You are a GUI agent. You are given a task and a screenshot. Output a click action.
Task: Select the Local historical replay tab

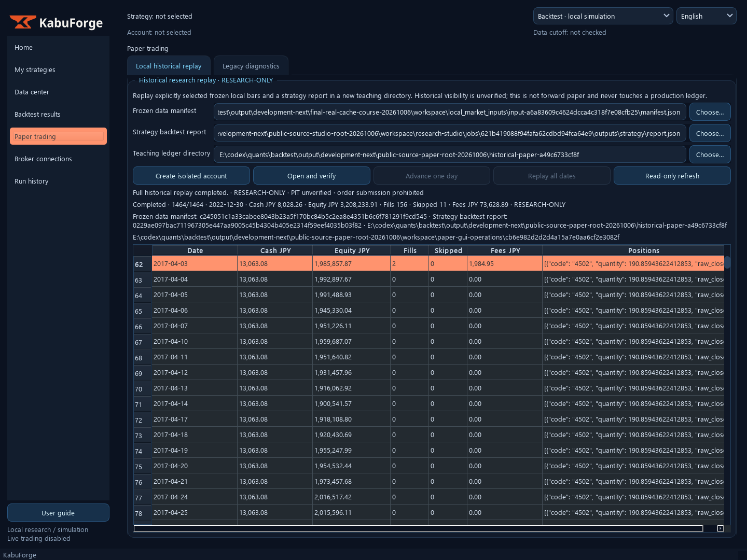pos(169,66)
